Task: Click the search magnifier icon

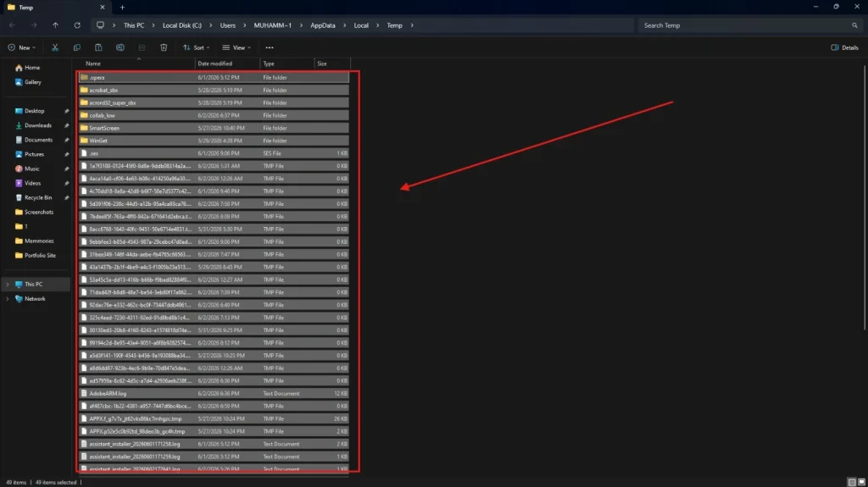Action: tap(854, 25)
